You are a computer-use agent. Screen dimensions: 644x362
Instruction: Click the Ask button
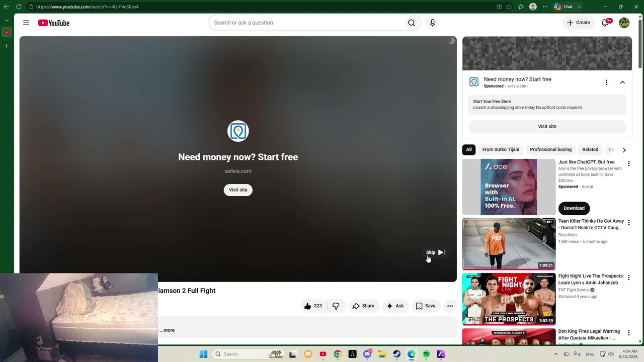[x=395, y=306]
